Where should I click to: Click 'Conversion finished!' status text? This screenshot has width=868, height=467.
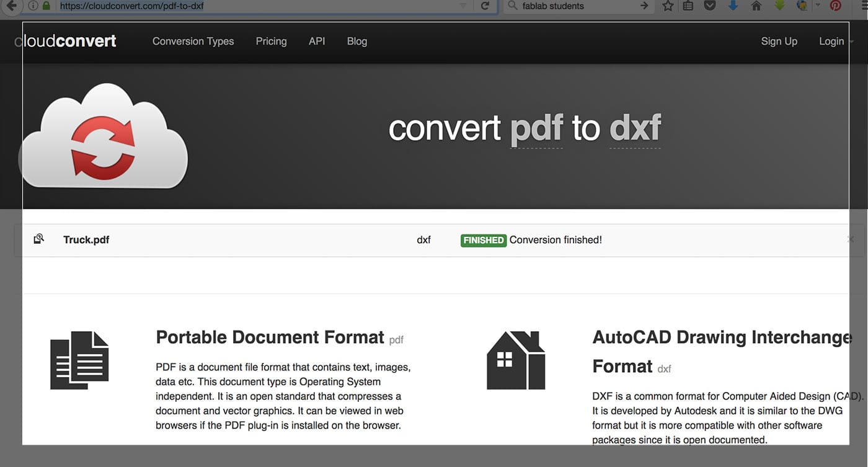point(556,239)
